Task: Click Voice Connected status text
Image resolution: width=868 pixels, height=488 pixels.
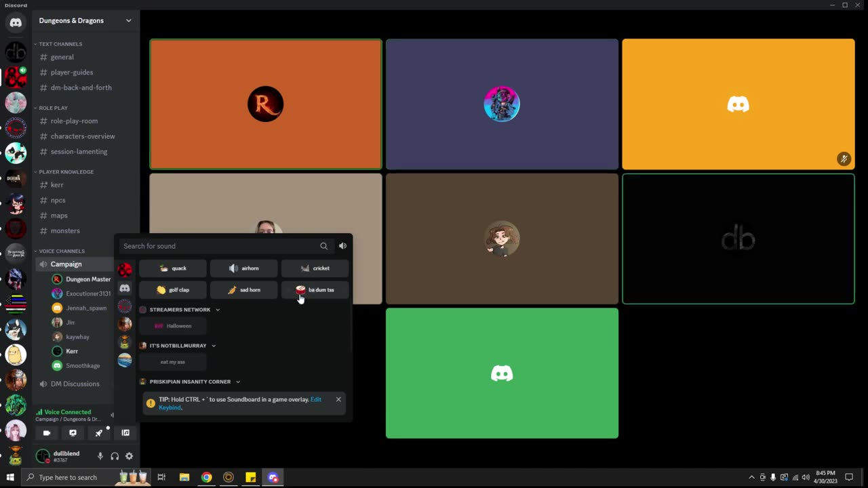Action: click(67, 412)
